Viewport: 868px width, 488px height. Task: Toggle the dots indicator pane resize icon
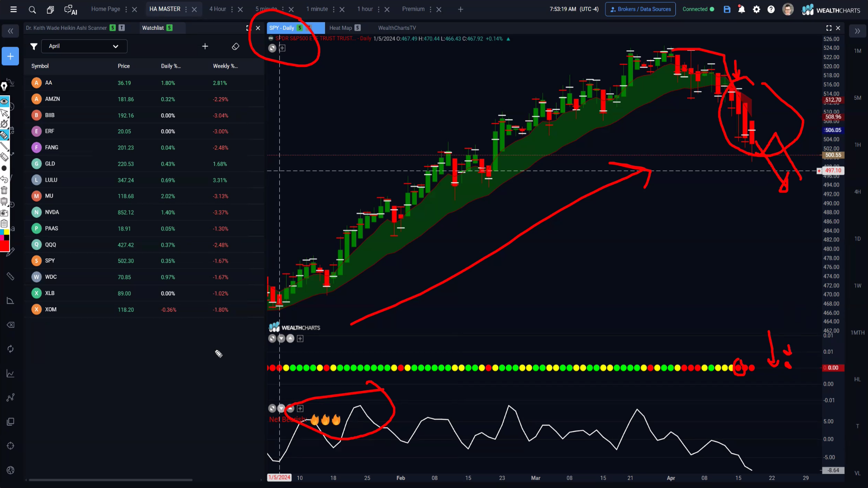click(272, 338)
